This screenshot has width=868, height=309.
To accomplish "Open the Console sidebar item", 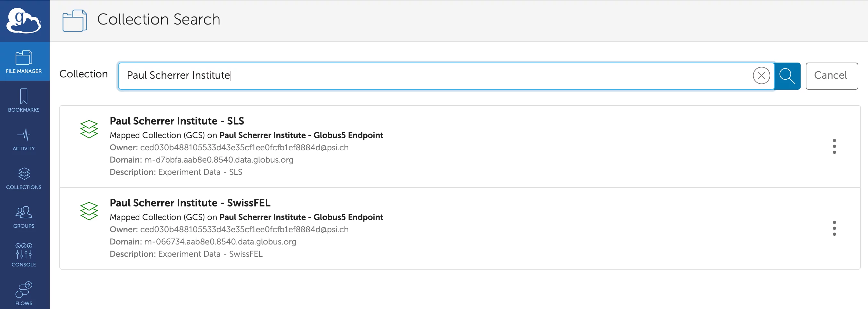I will point(24,255).
